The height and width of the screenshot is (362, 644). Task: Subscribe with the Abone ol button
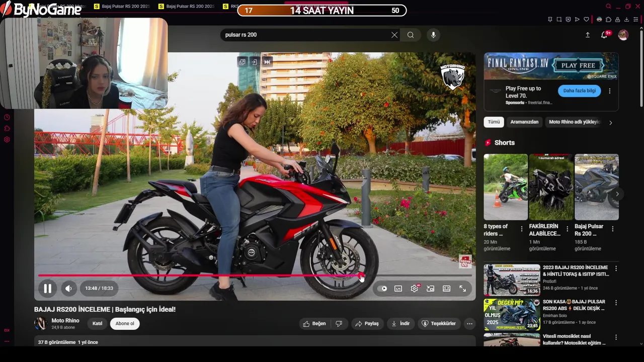[125, 324]
